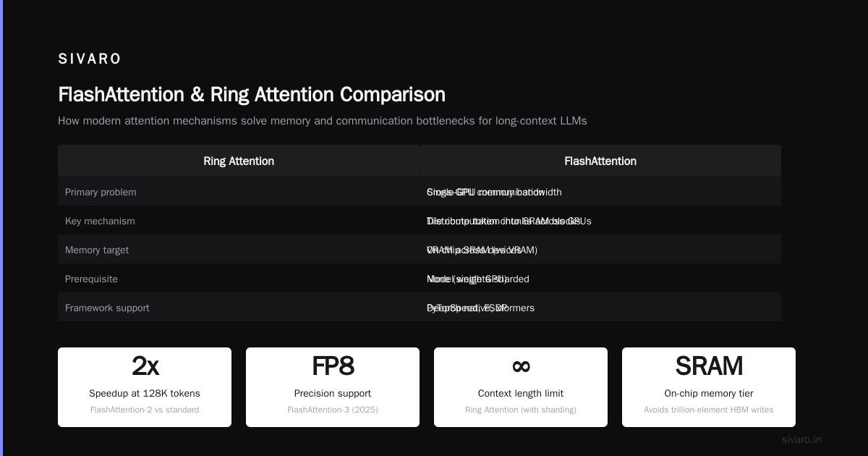The image size is (868, 456).
Task: Click the Memory target row label
Action: 97,250
